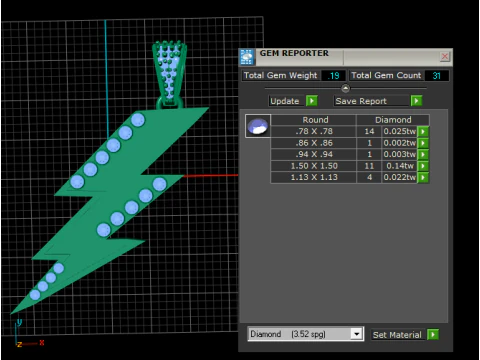
Task: Select the '.86 X .86' size cell
Action: (314, 143)
